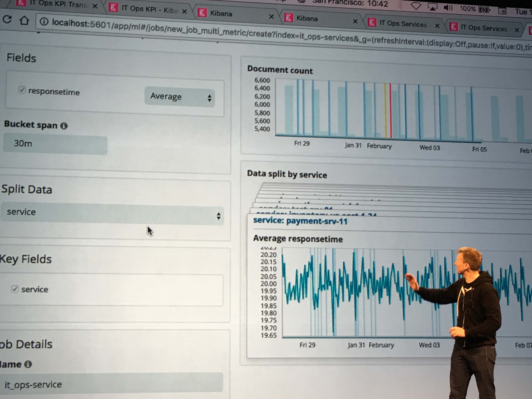
Task: Click the Bucket span info icon
Action: pyautogui.click(x=64, y=126)
